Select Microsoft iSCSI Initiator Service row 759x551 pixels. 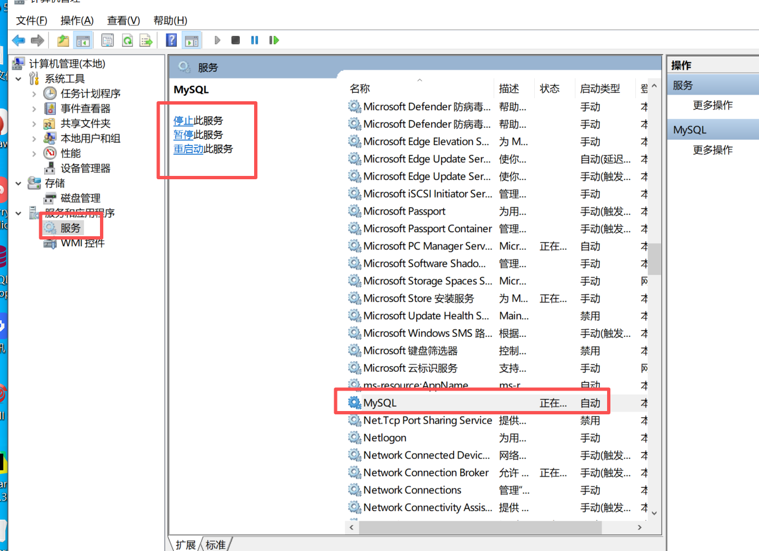click(498, 193)
